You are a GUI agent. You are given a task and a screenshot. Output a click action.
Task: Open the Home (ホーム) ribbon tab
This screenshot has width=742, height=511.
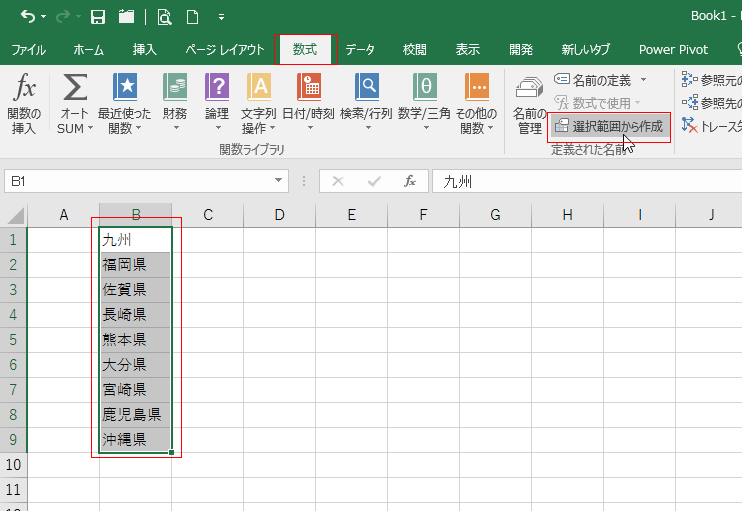[x=88, y=49]
